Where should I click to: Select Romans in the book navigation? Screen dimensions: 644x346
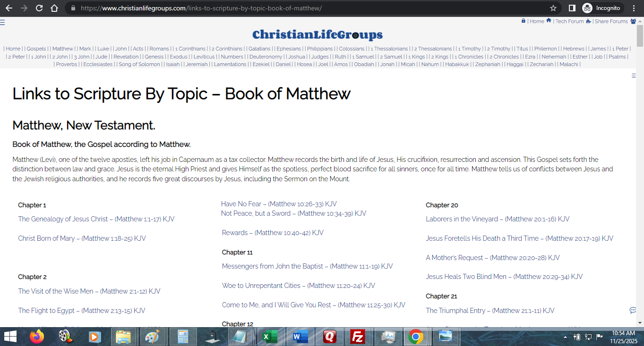point(159,49)
